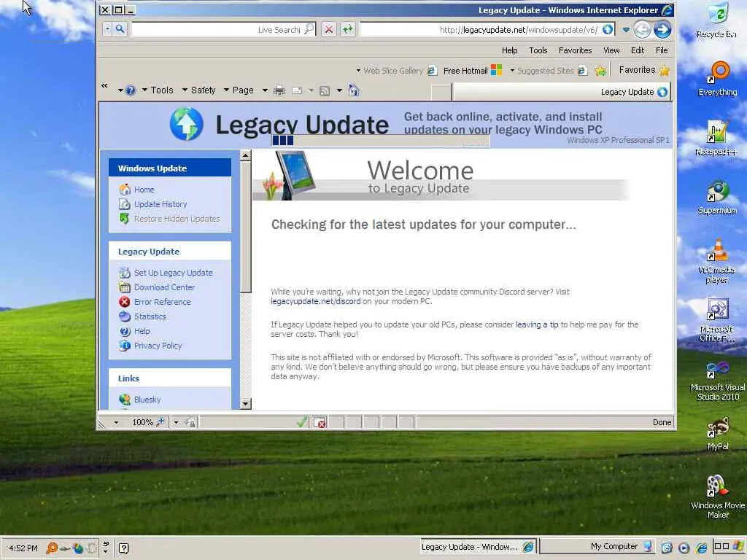Follow the legacyupdate.net/discord link
Screen dimensions: 747x560
[315, 301]
